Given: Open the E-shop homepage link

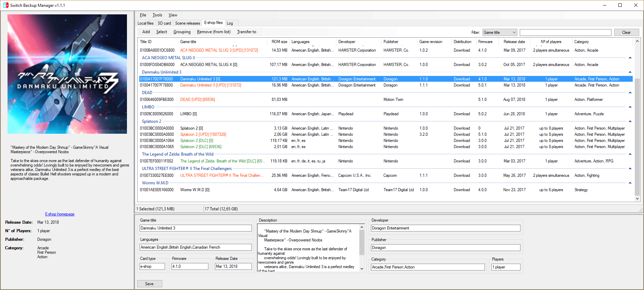Looking at the screenshot, I should (x=60, y=214).
